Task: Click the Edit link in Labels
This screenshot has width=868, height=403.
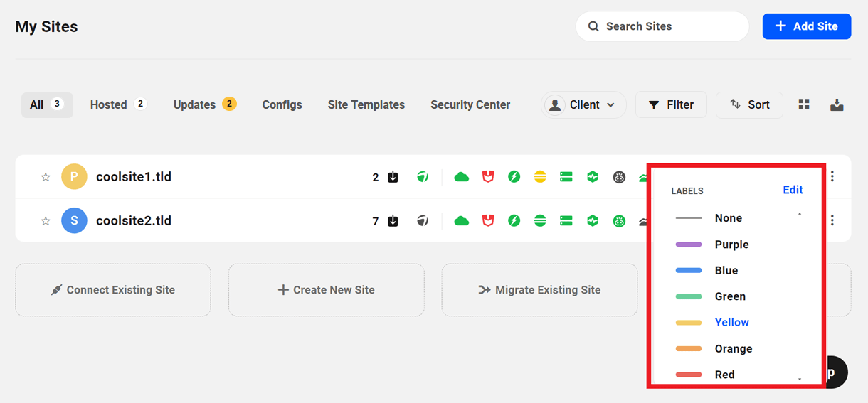Action: [x=793, y=190]
